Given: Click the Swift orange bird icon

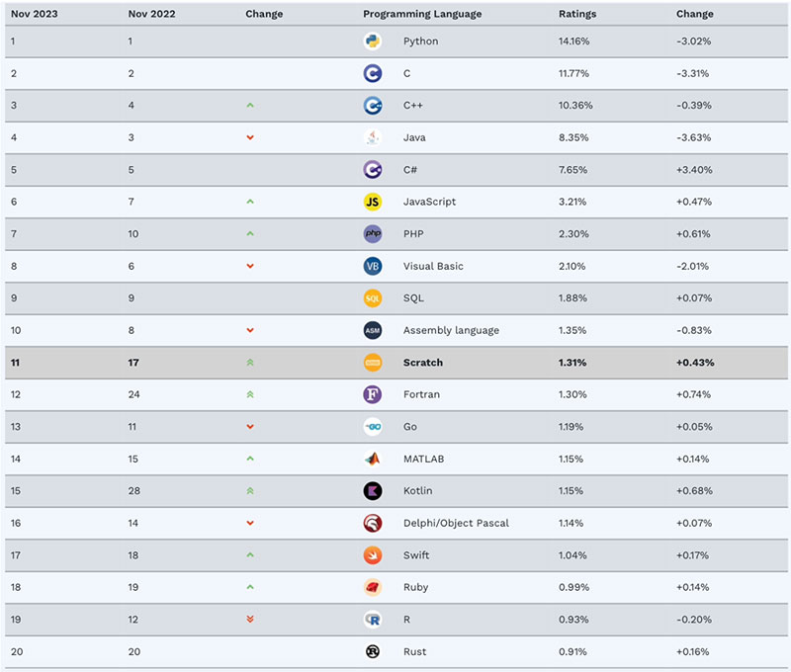Looking at the screenshot, I should [373, 555].
